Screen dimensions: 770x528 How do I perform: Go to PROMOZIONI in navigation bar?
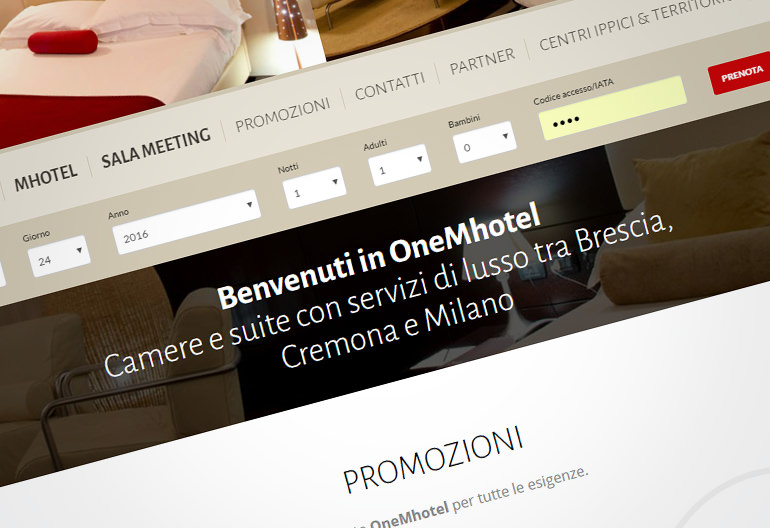[283, 114]
